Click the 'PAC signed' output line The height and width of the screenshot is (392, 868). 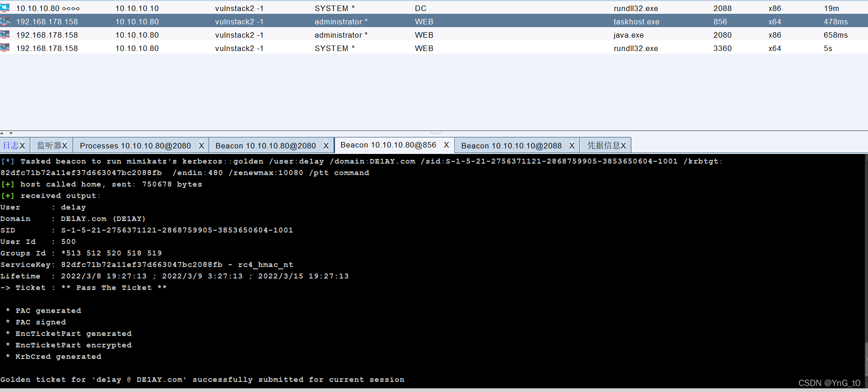tap(36, 322)
